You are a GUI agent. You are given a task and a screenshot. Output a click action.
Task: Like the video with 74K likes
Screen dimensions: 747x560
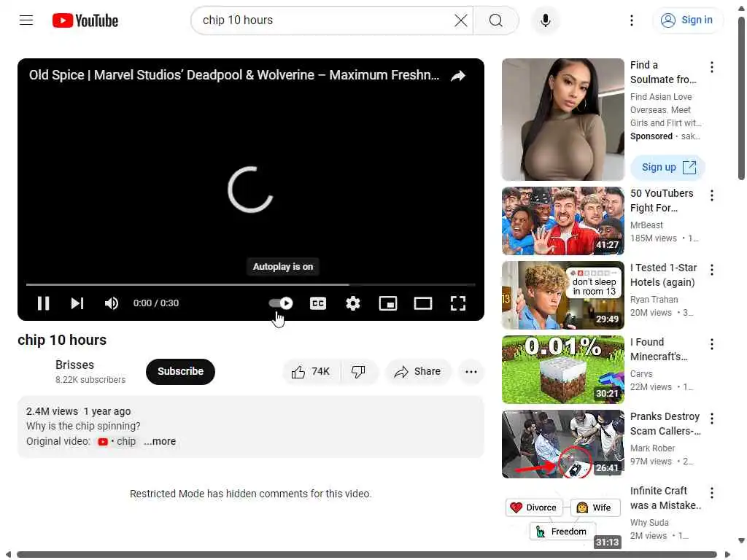(311, 371)
